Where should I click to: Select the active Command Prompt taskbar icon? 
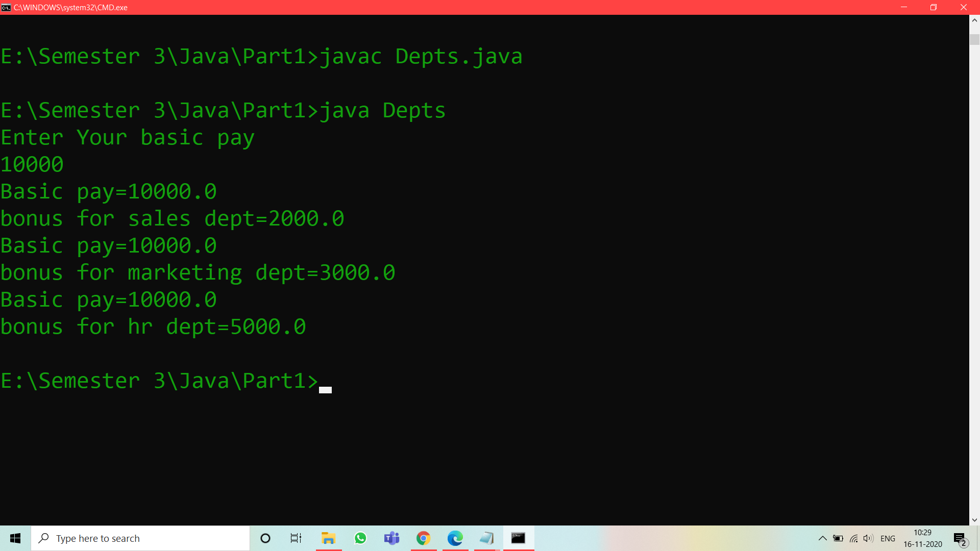tap(519, 538)
